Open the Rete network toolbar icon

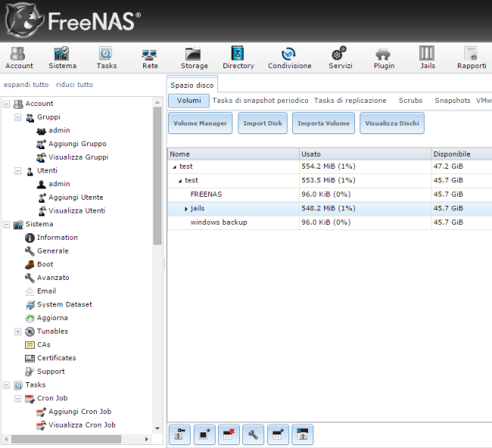click(x=150, y=58)
